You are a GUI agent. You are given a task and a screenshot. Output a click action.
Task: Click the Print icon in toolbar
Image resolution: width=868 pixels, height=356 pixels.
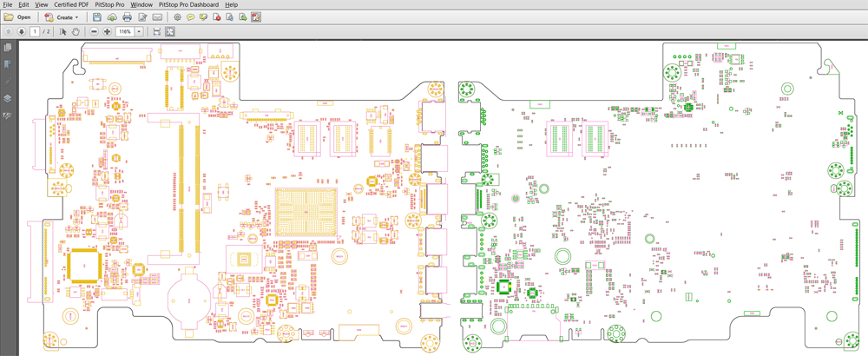[x=127, y=17]
